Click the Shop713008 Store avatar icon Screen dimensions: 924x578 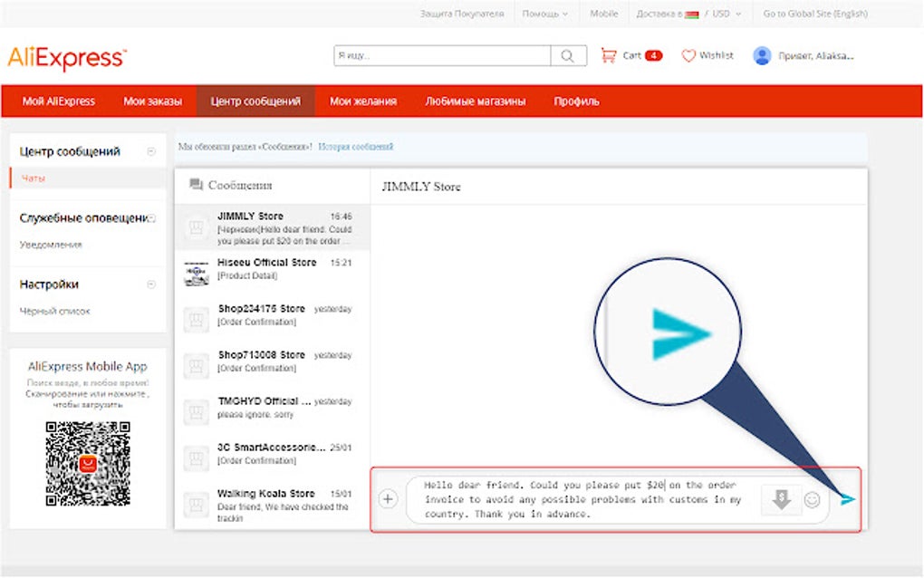196,366
